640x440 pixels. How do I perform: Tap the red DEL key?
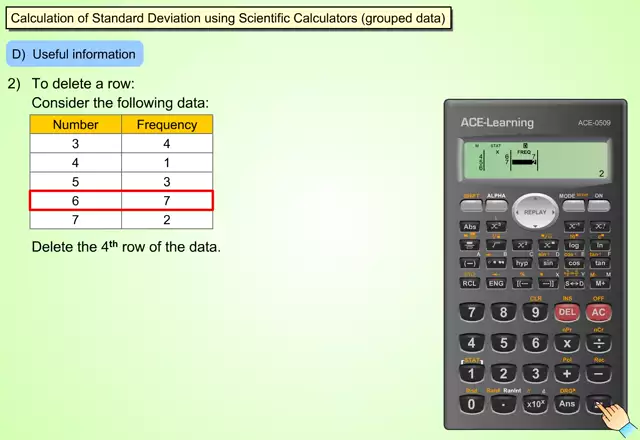click(x=567, y=313)
